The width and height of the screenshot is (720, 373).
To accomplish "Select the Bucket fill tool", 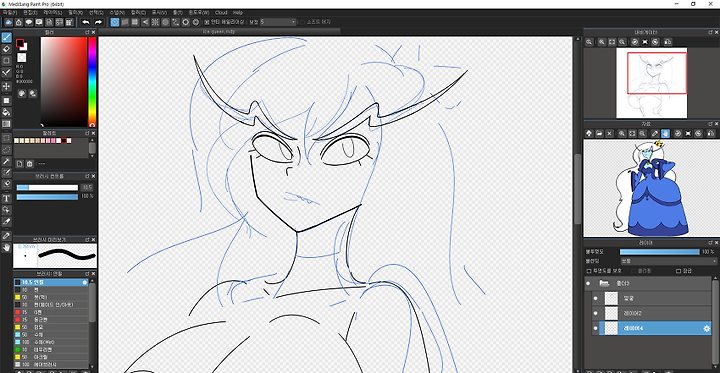I will click(6, 112).
